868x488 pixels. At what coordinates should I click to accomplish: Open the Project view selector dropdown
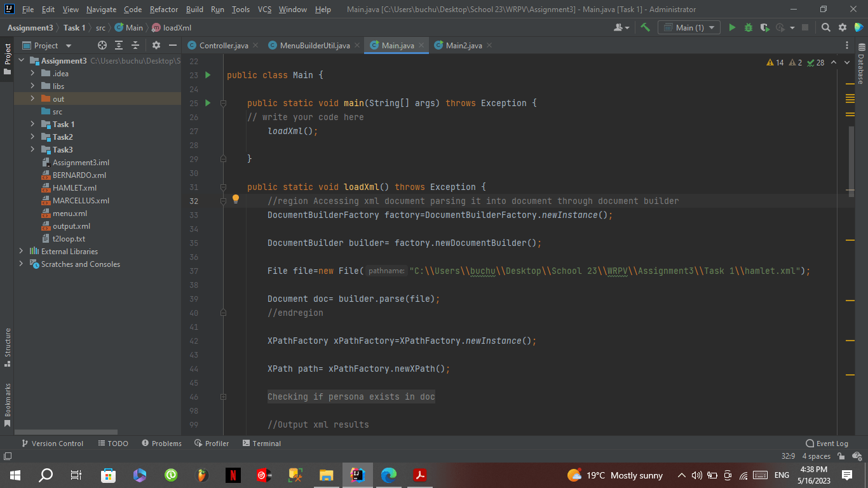[x=48, y=46]
